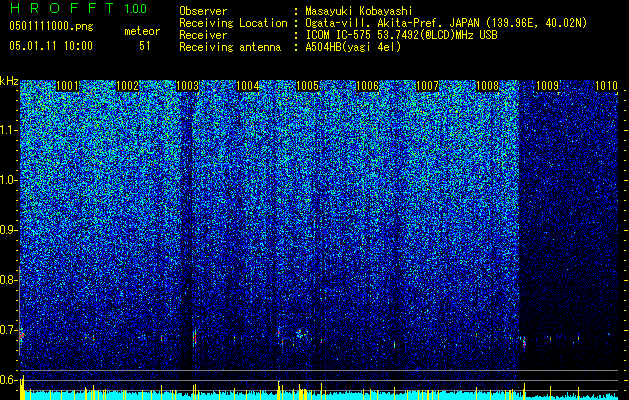Click the 1.0 kHz axis tick label
The height and width of the screenshot is (400, 629).
click(x=8, y=180)
